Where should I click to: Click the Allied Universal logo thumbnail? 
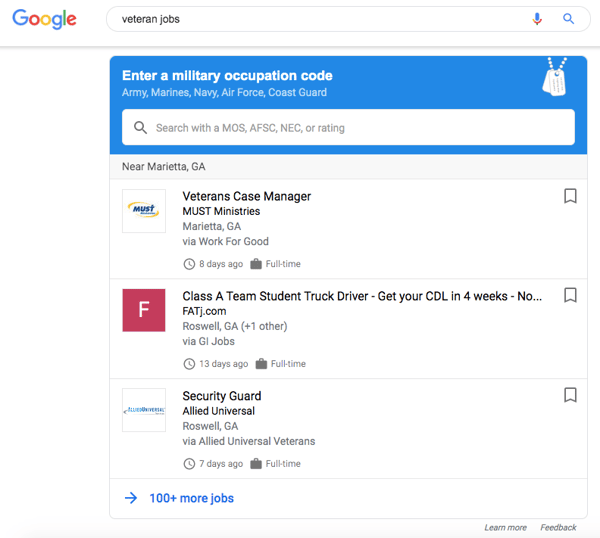144,410
